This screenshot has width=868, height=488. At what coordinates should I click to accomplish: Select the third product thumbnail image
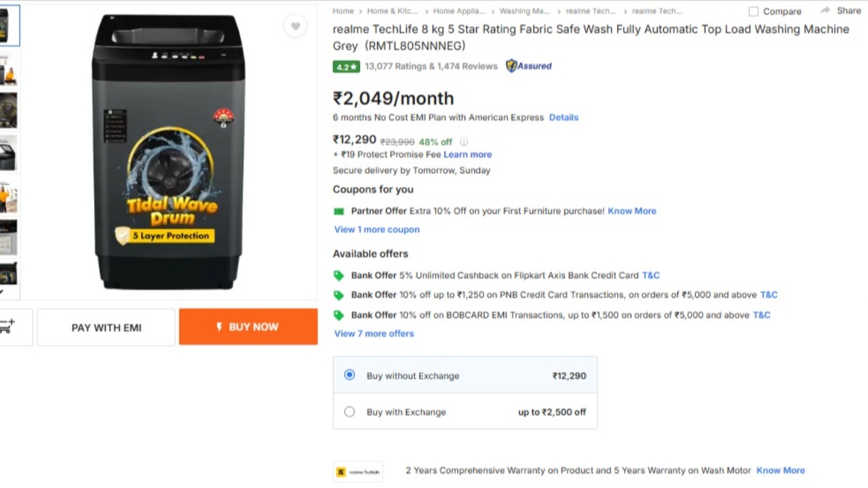(x=8, y=110)
